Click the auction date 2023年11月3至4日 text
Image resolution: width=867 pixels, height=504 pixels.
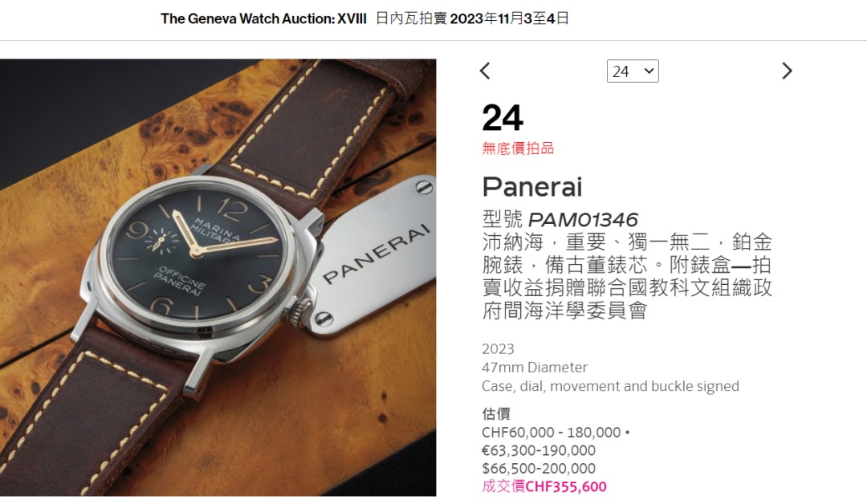click(x=509, y=18)
